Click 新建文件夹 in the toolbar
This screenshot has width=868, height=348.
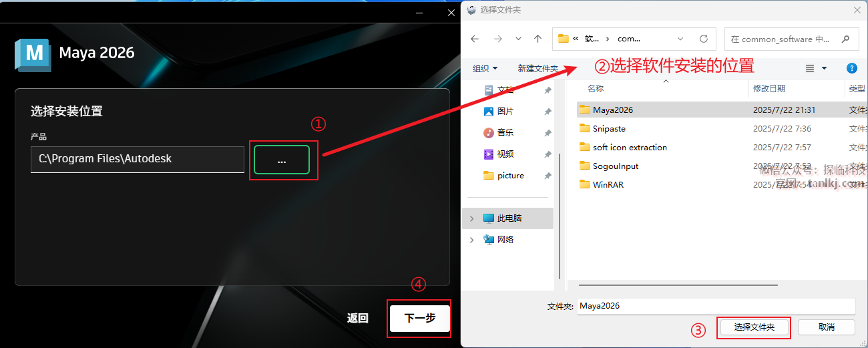[x=537, y=69]
